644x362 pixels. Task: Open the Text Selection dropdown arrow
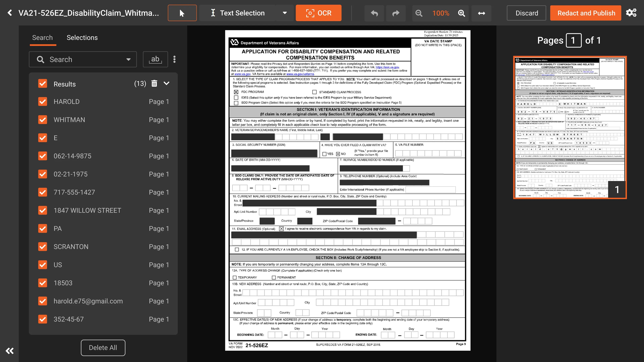pyautogui.click(x=284, y=13)
